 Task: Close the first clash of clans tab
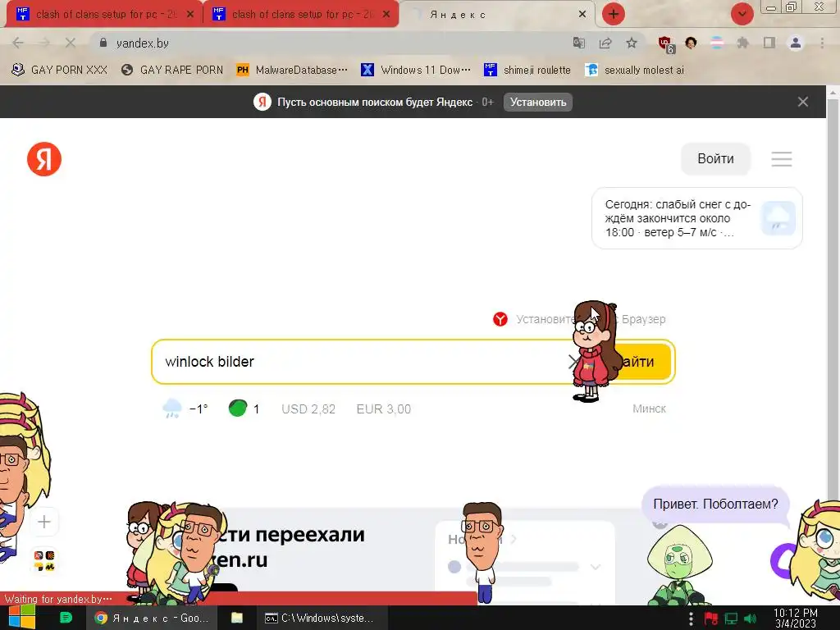coord(190,15)
